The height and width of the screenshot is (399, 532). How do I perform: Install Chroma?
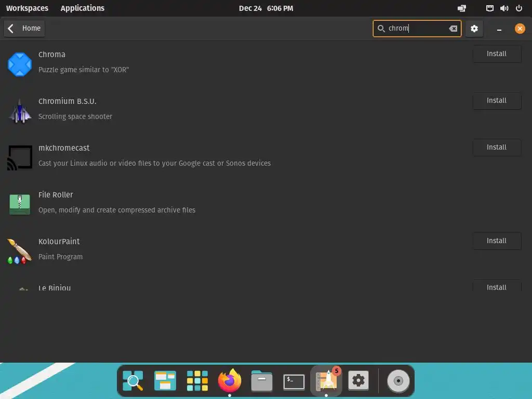tap(497, 54)
